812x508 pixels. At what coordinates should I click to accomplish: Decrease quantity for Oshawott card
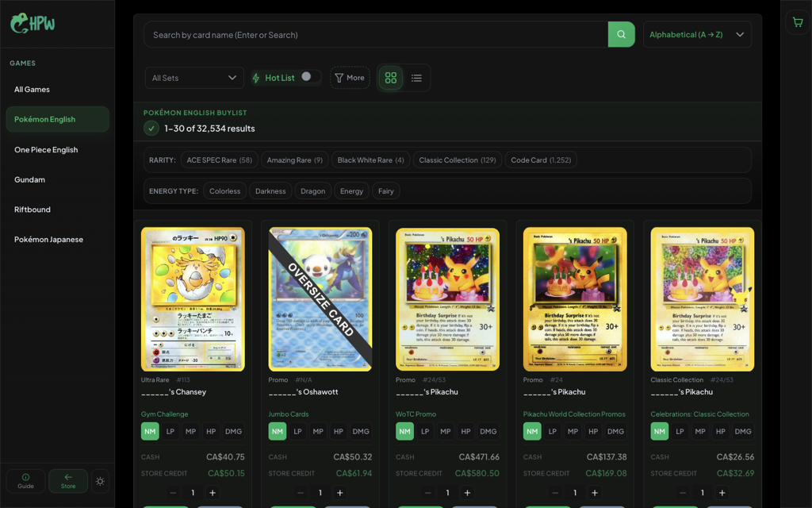click(301, 493)
